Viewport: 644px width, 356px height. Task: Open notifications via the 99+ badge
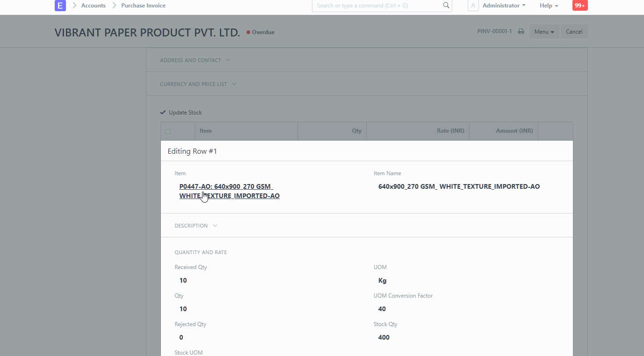click(579, 5)
